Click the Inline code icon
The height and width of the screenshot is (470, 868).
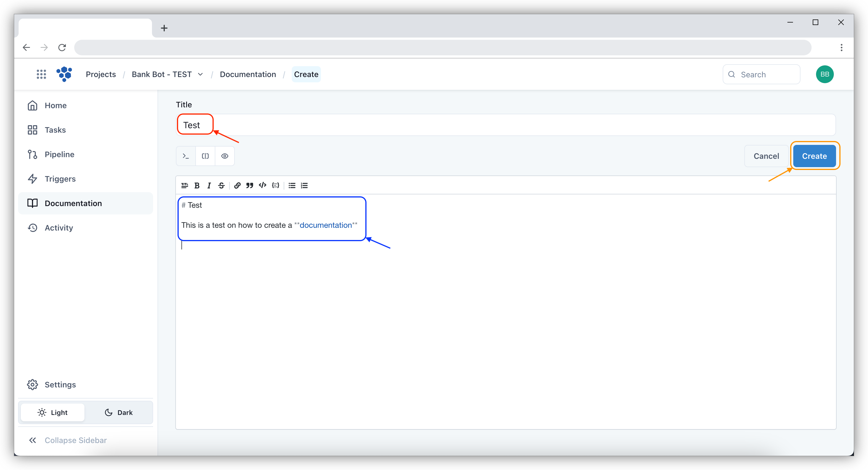[263, 185]
